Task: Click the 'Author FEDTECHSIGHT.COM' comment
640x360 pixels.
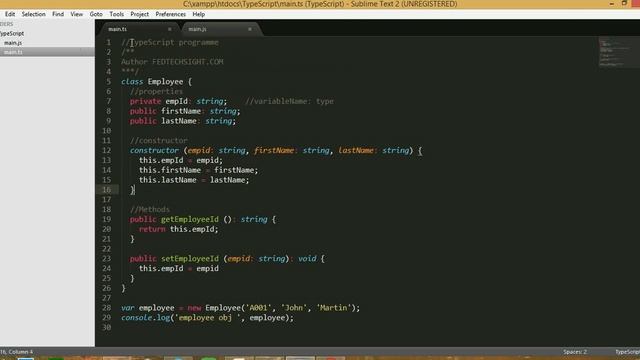Action: tap(172, 62)
